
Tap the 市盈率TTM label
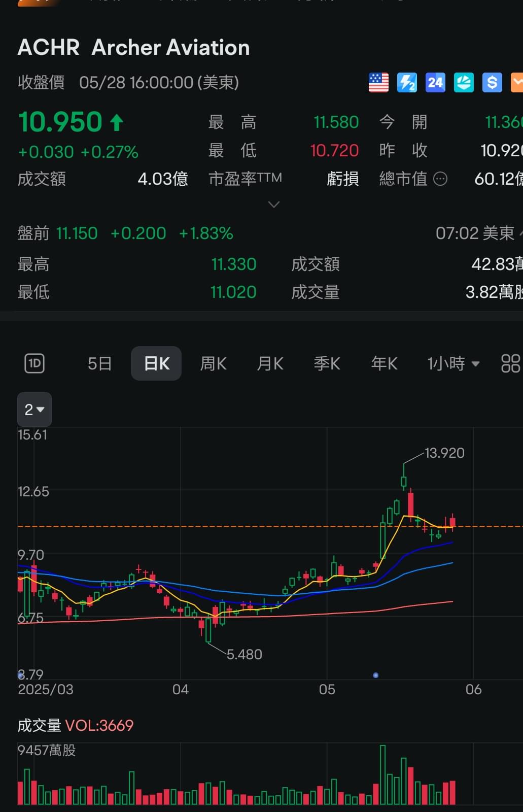click(245, 179)
